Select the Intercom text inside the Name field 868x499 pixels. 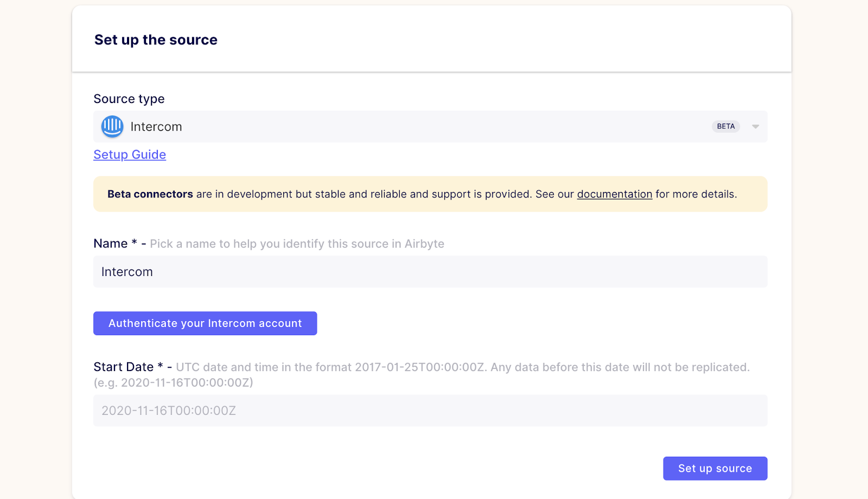126,272
